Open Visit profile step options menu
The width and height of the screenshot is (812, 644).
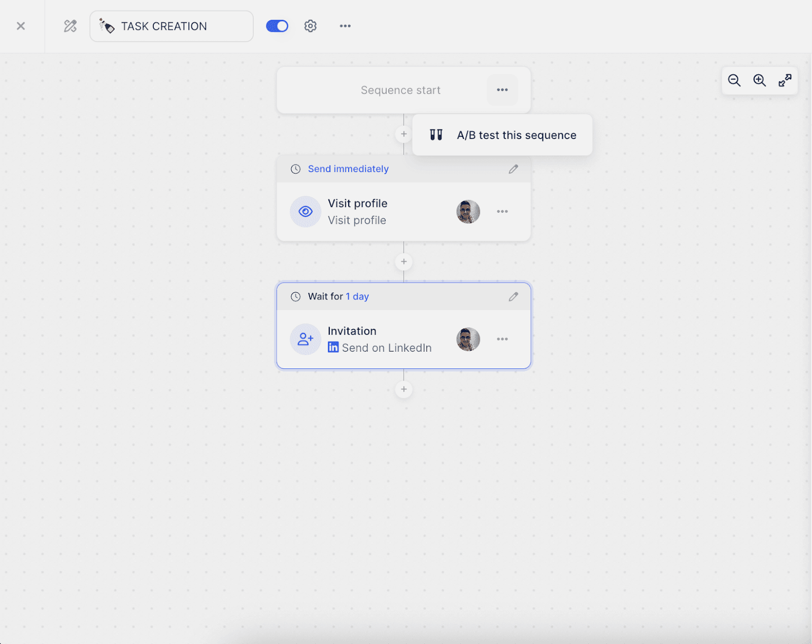[502, 212]
